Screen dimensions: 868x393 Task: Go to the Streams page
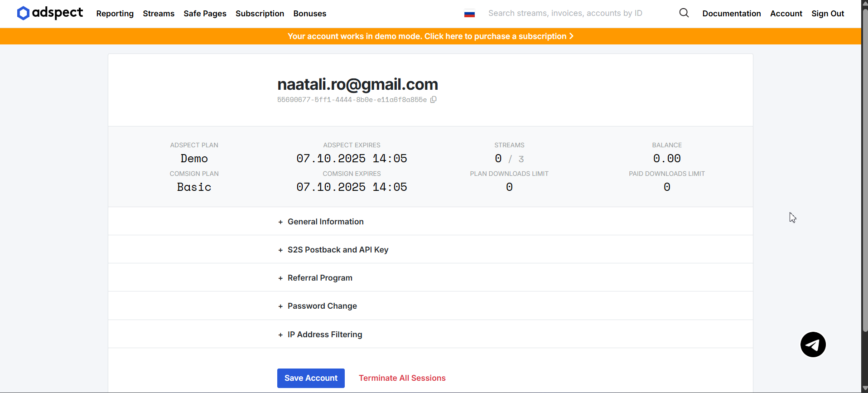159,14
